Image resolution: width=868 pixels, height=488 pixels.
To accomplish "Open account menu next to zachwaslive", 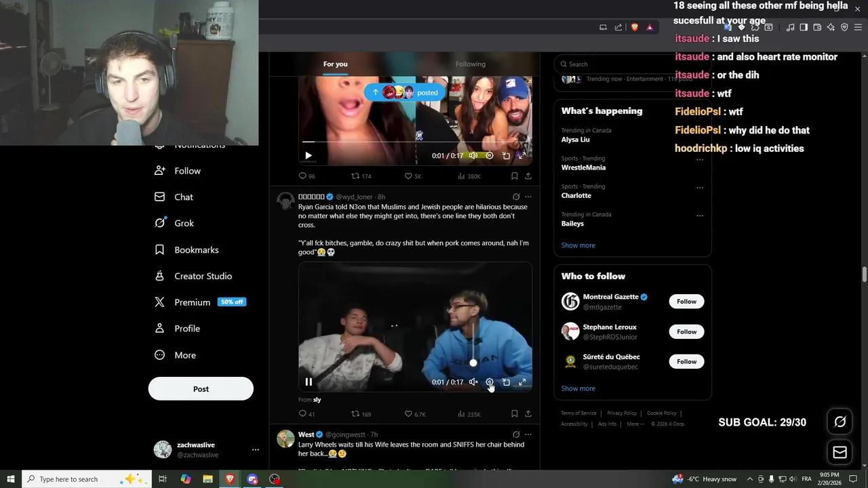I will (x=255, y=450).
